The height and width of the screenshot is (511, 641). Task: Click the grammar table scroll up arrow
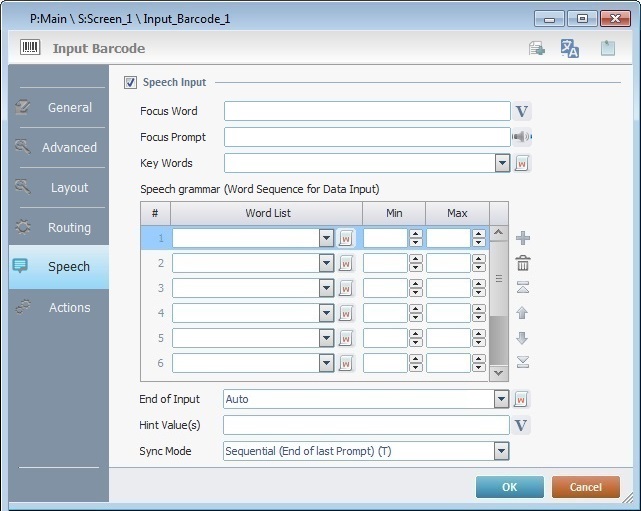click(499, 233)
